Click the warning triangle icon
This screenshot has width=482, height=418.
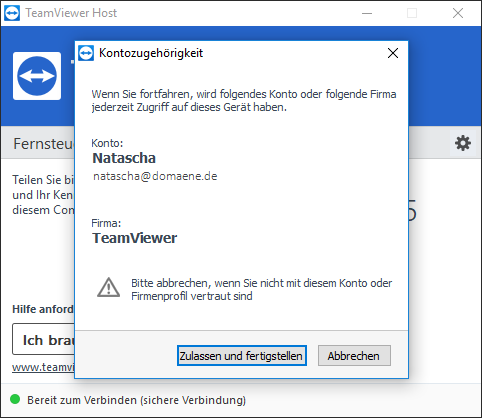tap(108, 287)
